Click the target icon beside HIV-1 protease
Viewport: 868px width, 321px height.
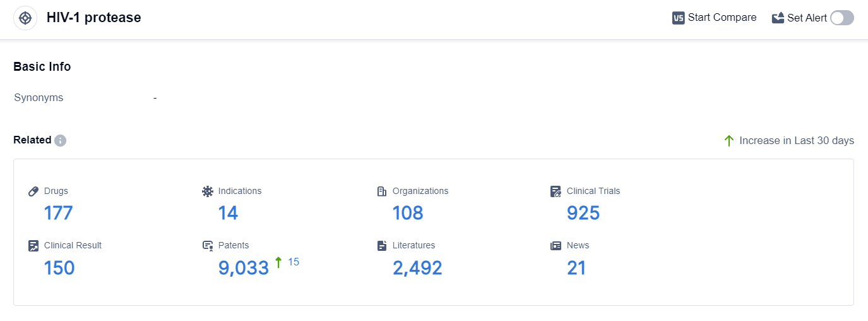pyautogui.click(x=25, y=18)
